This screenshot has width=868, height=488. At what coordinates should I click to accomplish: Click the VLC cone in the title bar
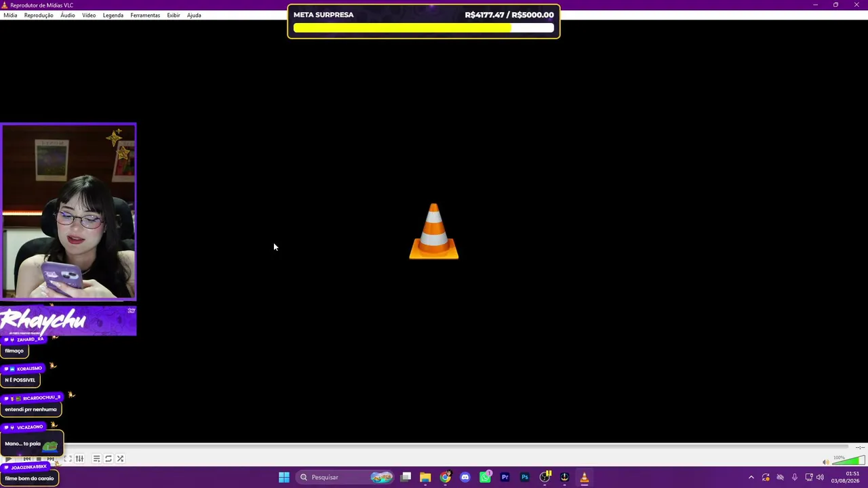coord(5,5)
